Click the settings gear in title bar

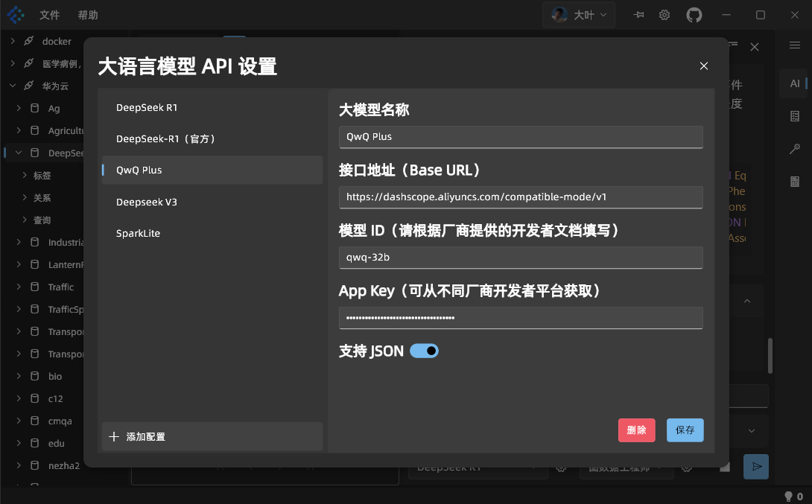(x=664, y=15)
